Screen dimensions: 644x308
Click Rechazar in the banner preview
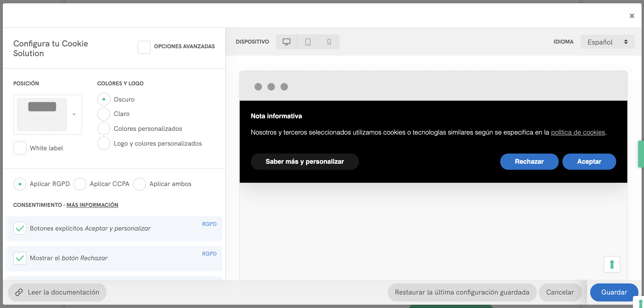tap(529, 162)
